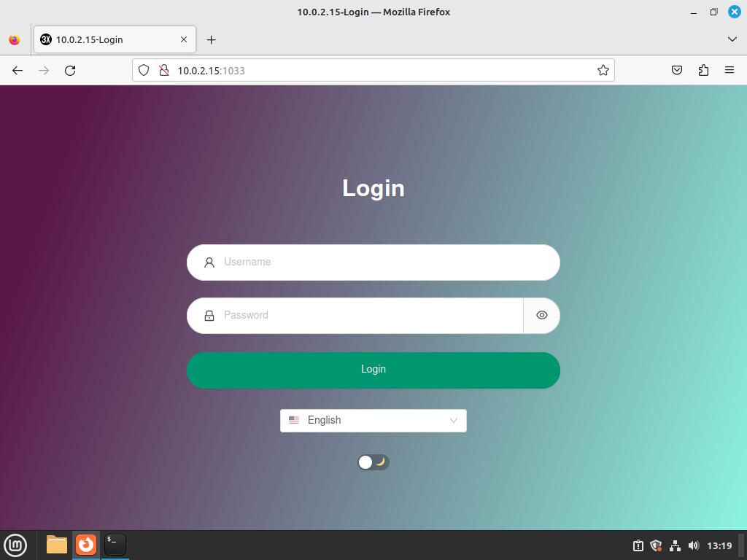Toggle the dark mode moon switch
Image resolution: width=747 pixels, height=560 pixels.
[373, 462]
